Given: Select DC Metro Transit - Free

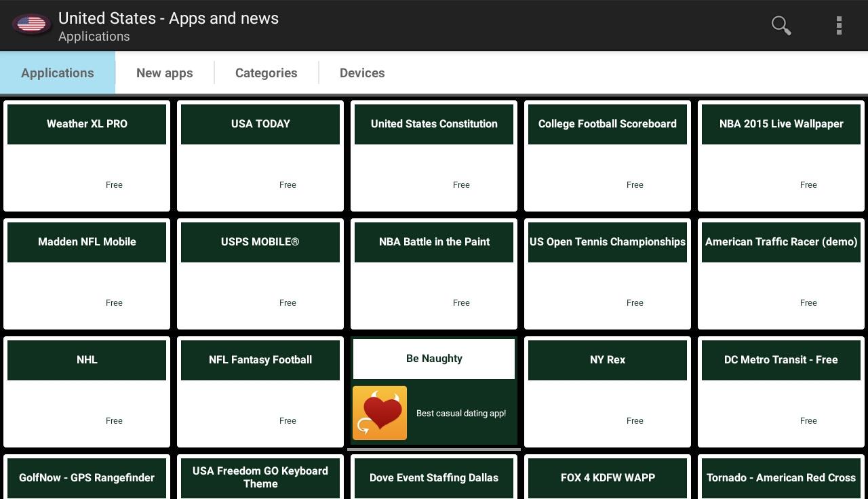Looking at the screenshot, I should (781, 392).
